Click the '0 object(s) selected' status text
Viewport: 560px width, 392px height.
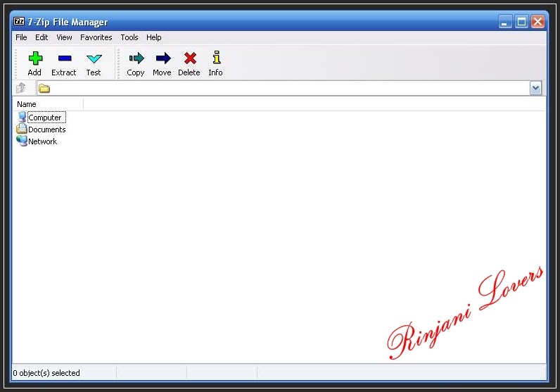(46, 373)
